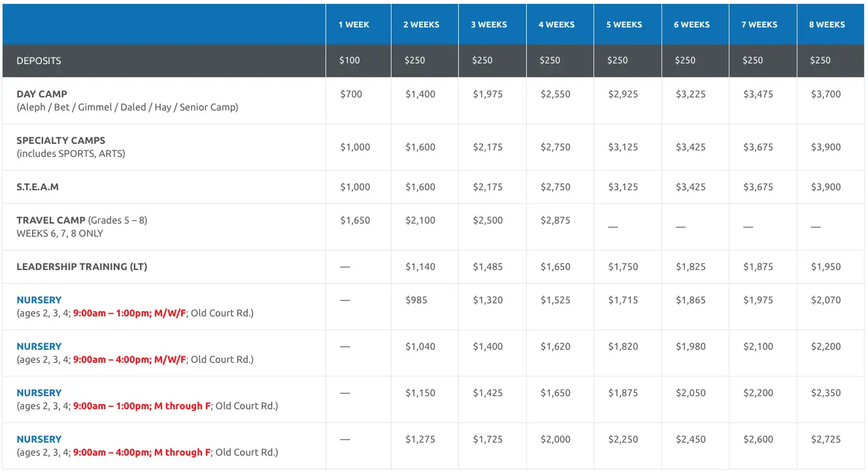The width and height of the screenshot is (868, 472).
Task: Select the 4 WEEKS column header
Action: click(556, 25)
